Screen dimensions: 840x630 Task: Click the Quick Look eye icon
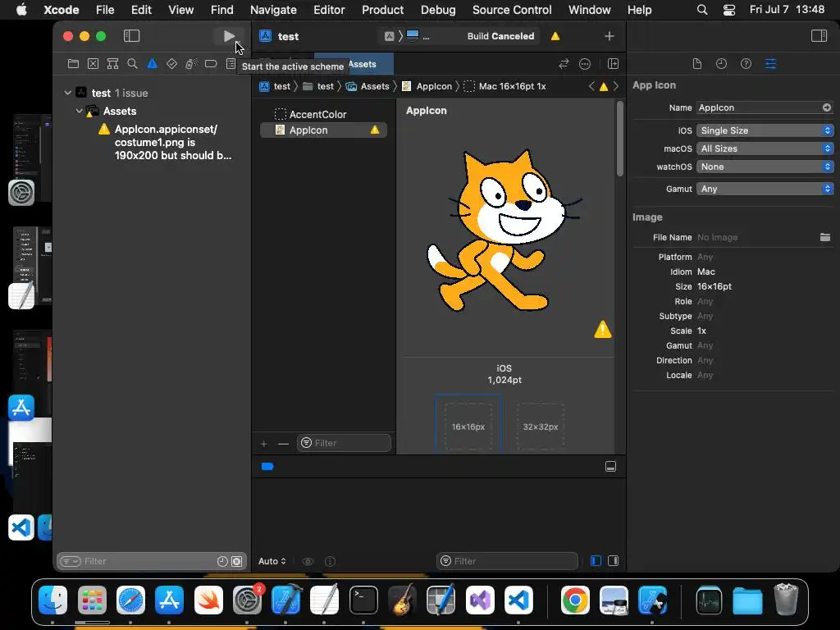[x=308, y=561]
